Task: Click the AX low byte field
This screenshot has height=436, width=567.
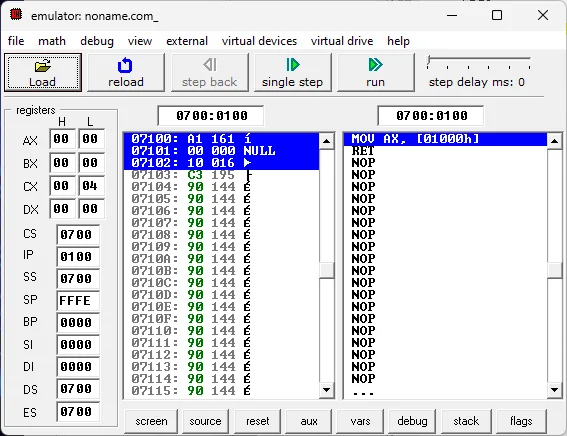Action: (91, 139)
